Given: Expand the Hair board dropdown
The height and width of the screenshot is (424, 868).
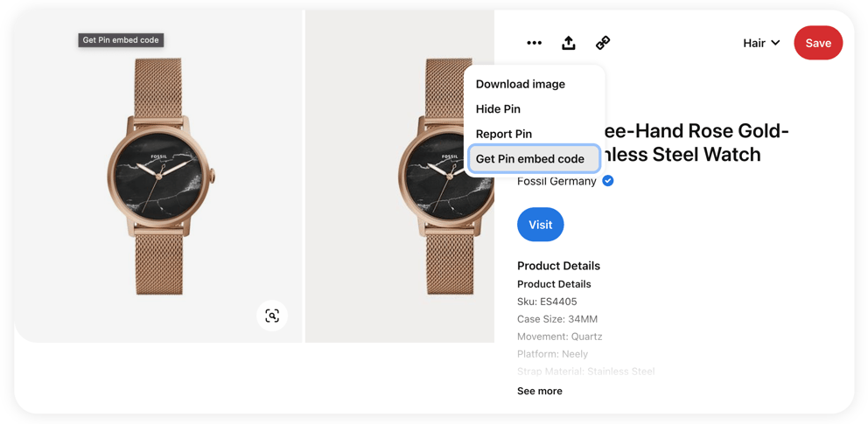Looking at the screenshot, I should (762, 43).
